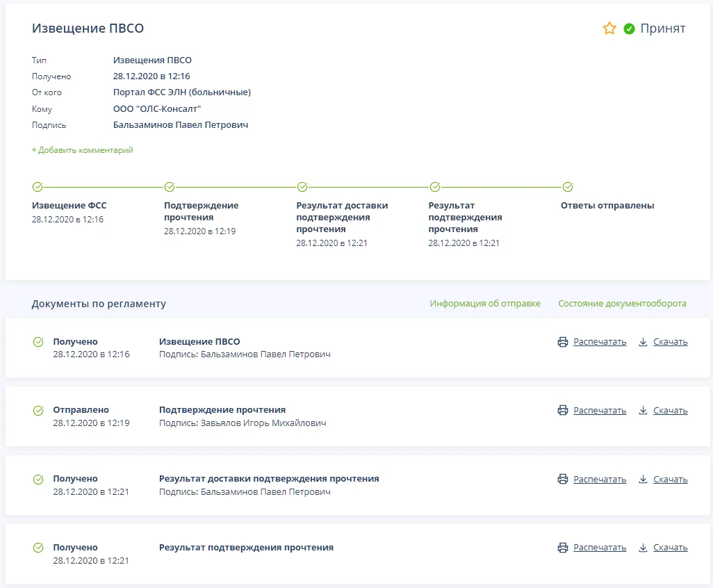Click printer icon for Результат доставки row
The image size is (713, 588).
[563, 480]
